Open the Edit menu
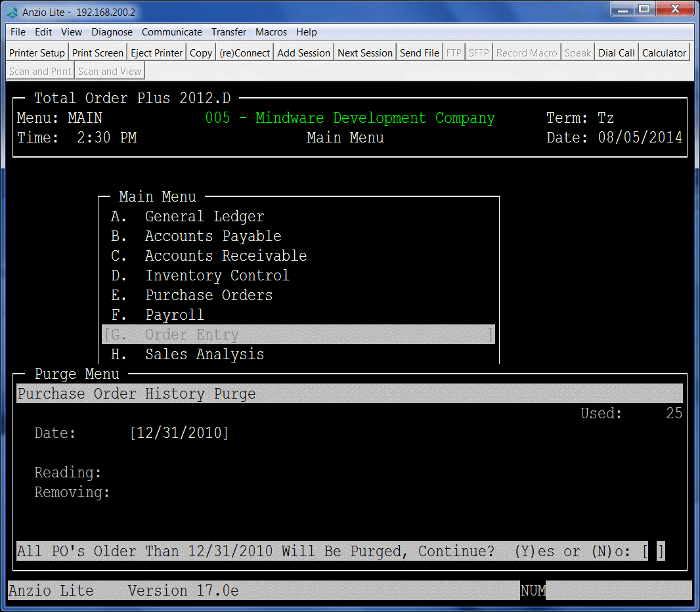 pyautogui.click(x=43, y=32)
